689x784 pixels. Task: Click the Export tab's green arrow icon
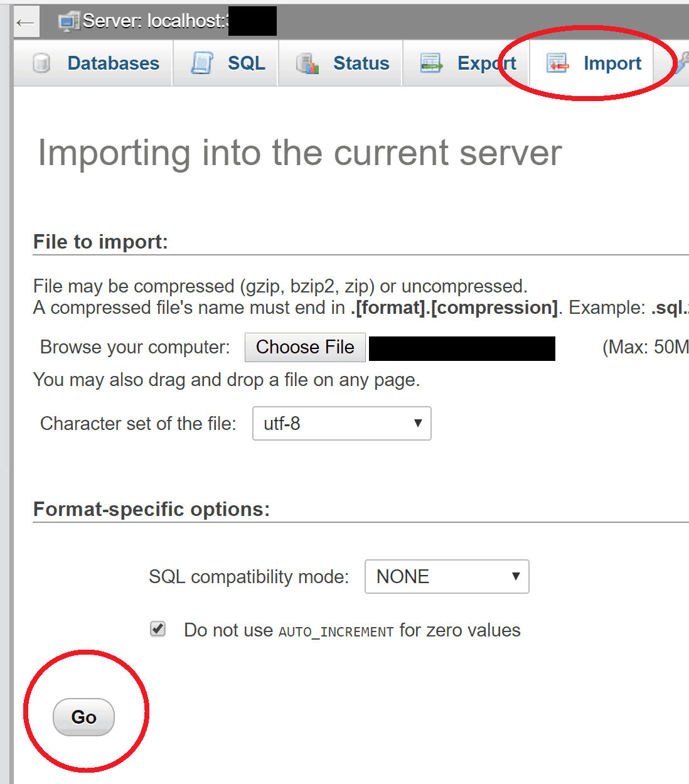(x=431, y=63)
